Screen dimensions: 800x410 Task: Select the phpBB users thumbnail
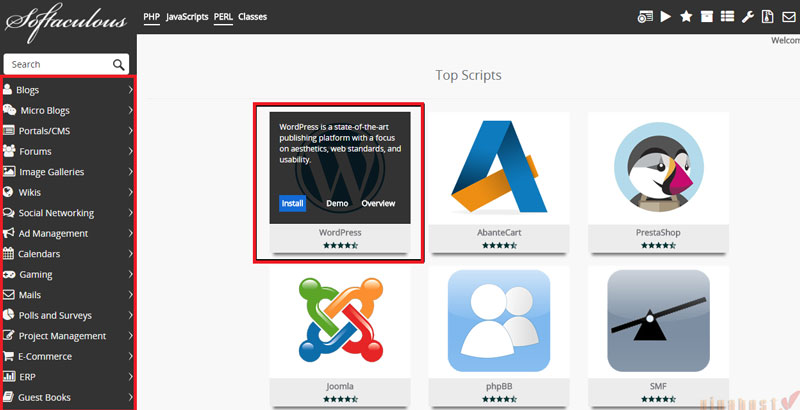point(499,322)
